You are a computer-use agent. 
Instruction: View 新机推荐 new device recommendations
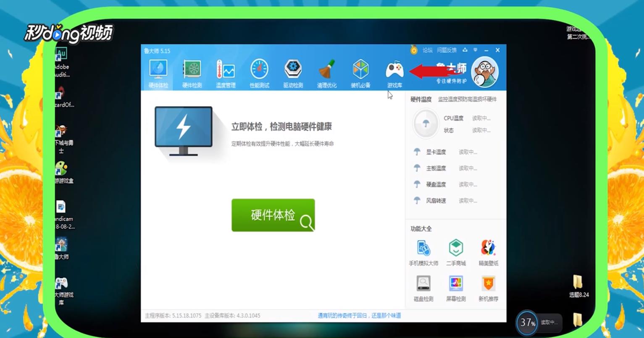488,288
